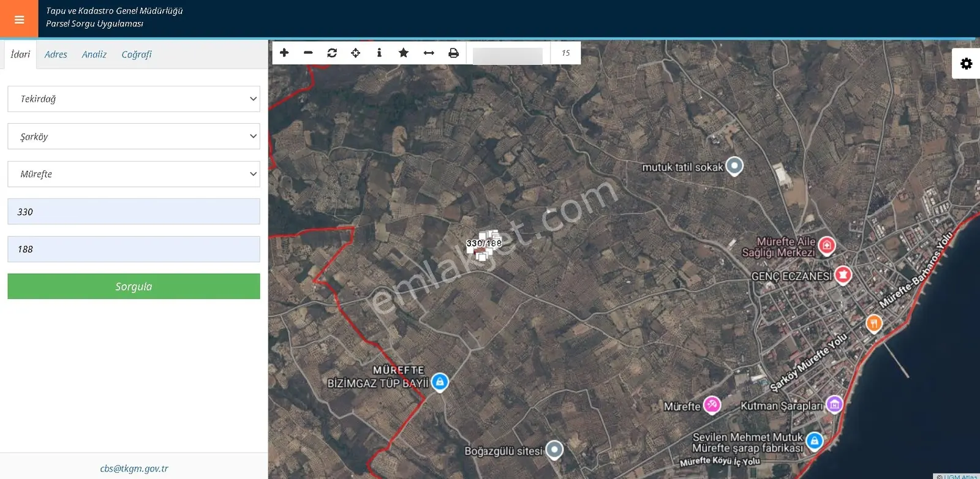Switch to the Coğrafi tab
The width and height of the screenshot is (980, 479).
[136, 55]
